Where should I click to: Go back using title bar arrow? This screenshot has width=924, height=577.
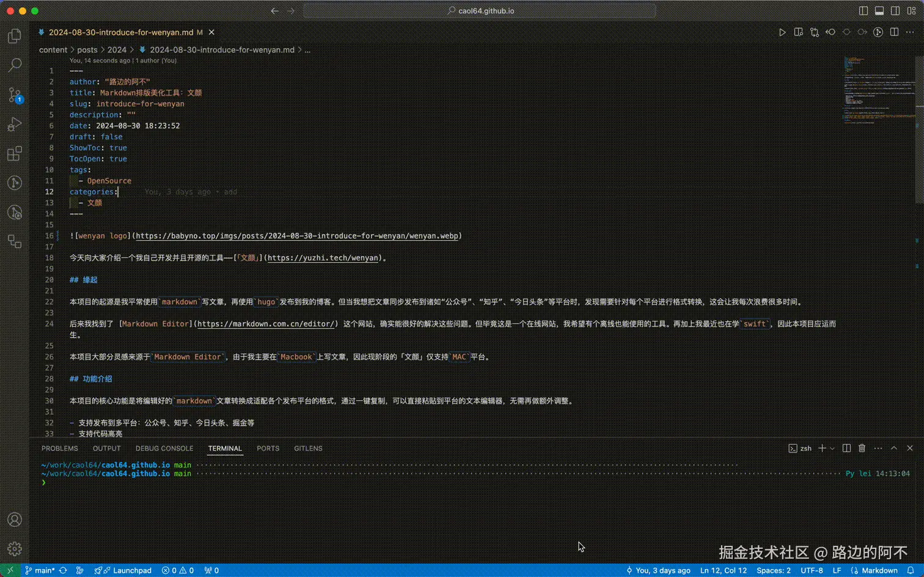coord(274,11)
